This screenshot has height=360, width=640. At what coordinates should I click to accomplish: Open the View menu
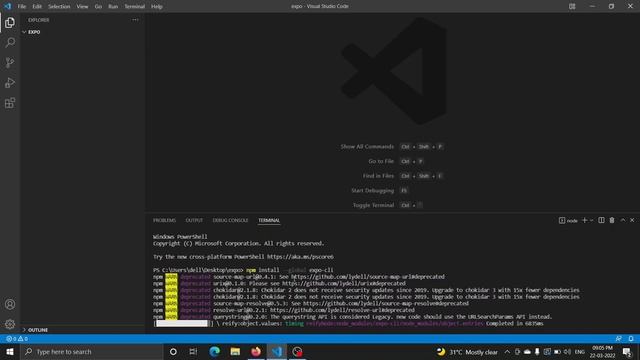[x=82, y=7]
